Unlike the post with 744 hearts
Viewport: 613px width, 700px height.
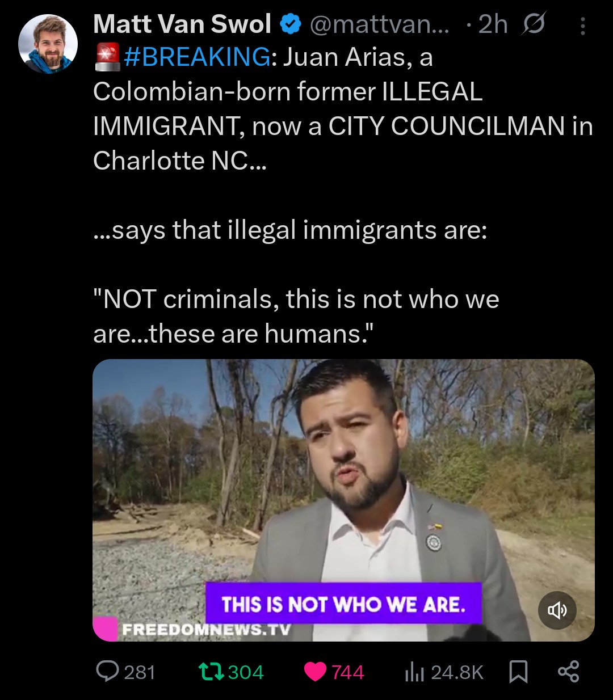click(x=334, y=672)
